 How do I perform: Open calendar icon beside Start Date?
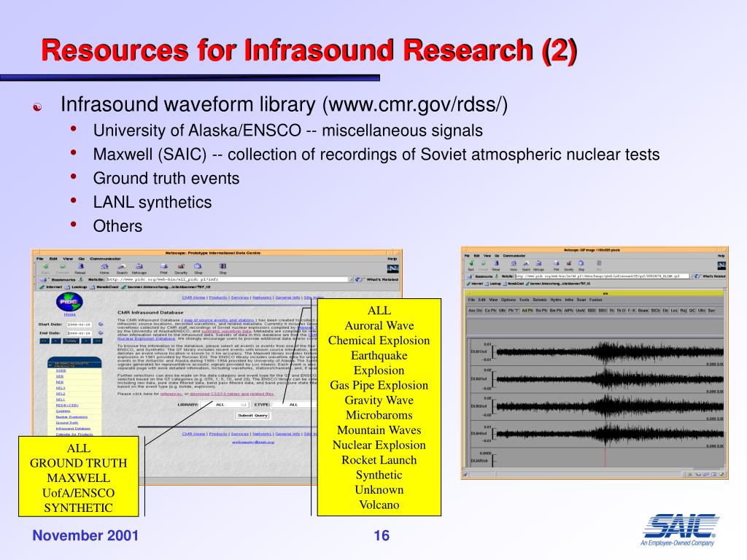pos(101,324)
